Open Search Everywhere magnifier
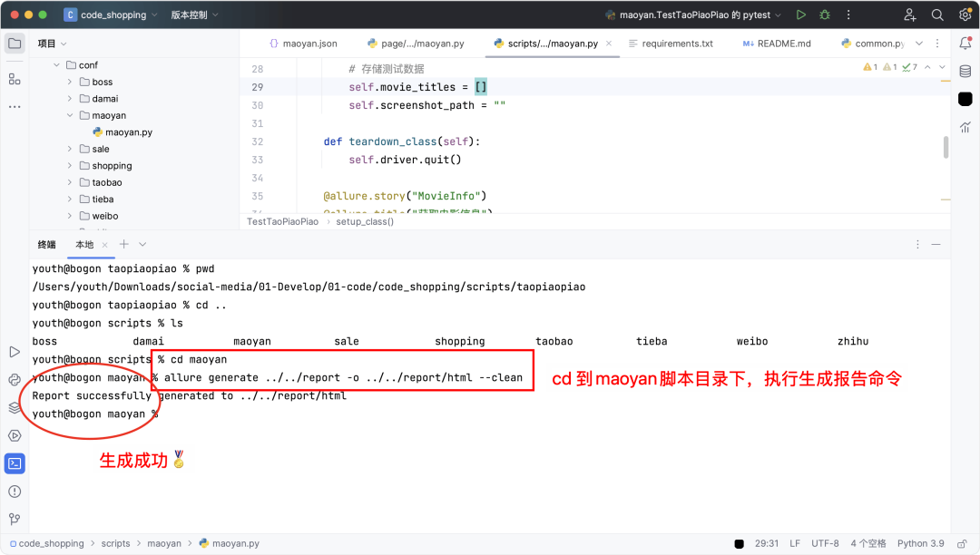Viewport: 980px width, 555px height. point(937,15)
